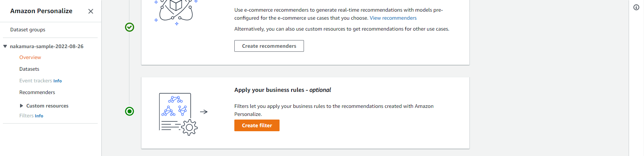The width and height of the screenshot is (644, 156).
Task: Open Recommenders navigation item
Action: tap(37, 92)
